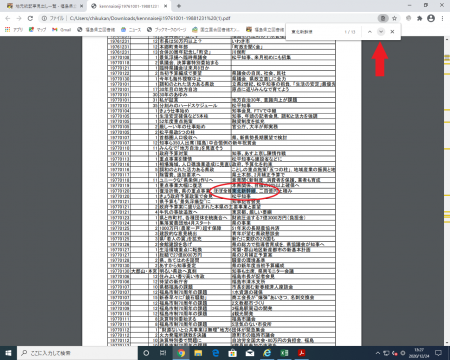Open the Gmail bookmark
The image size is (450, 360).
coord(62,30)
